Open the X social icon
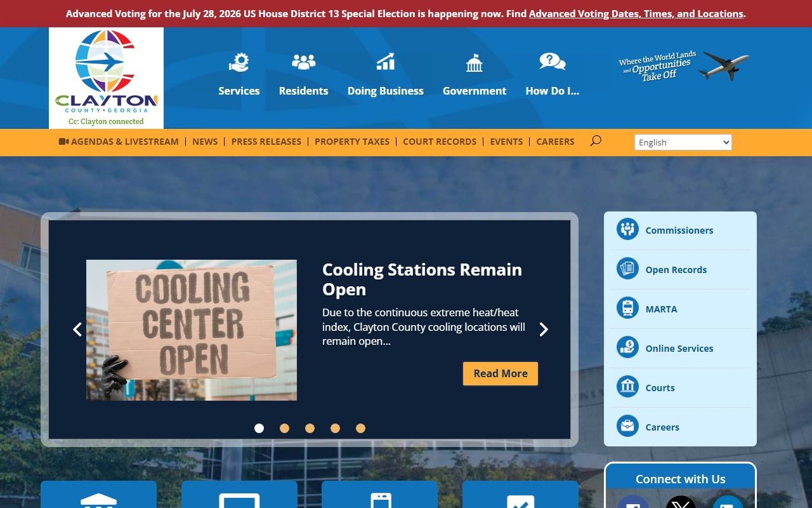This screenshot has width=812, height=508. pyautogui.click(x=681, y=503)
